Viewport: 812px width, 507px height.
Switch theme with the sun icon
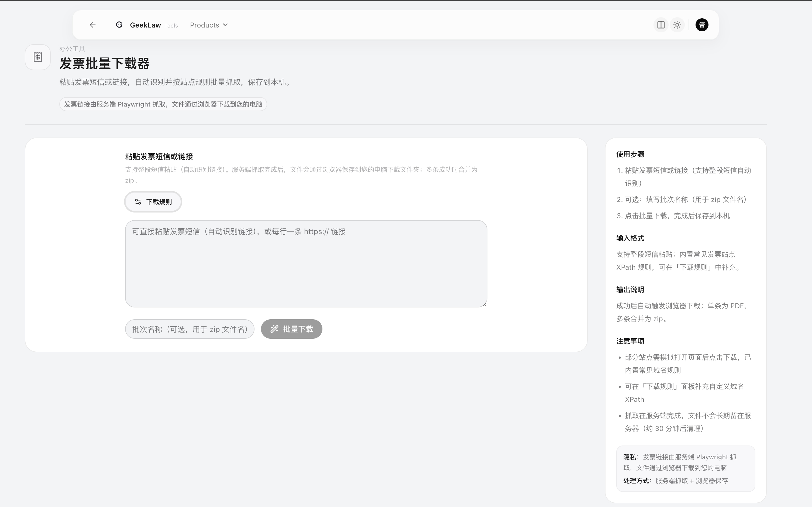677,25
